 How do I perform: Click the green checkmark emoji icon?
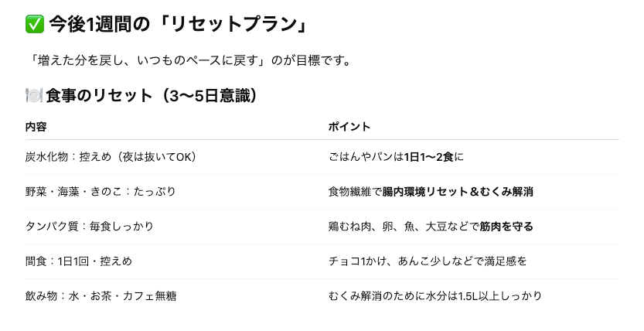click(x=35, y=24)
